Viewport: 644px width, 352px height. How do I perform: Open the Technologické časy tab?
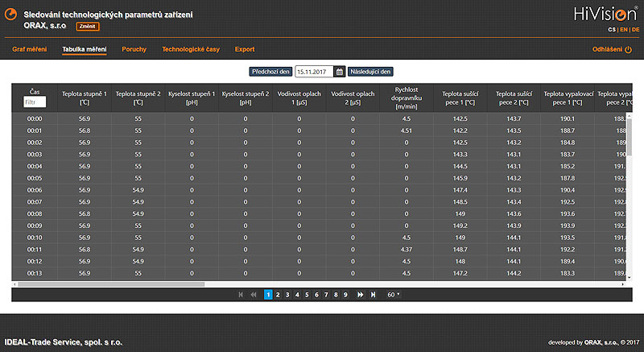[x=190, y=49]
